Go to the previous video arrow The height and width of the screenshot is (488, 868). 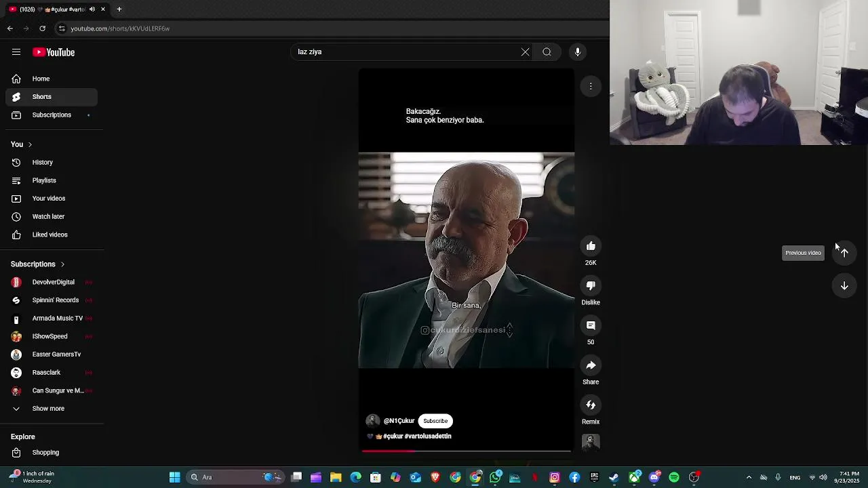[844, 253]
